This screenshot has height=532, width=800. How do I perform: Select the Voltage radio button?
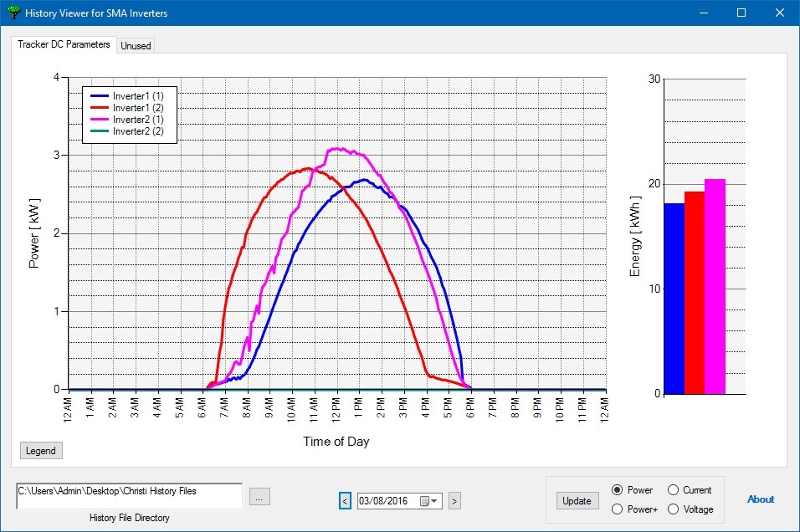673,509
